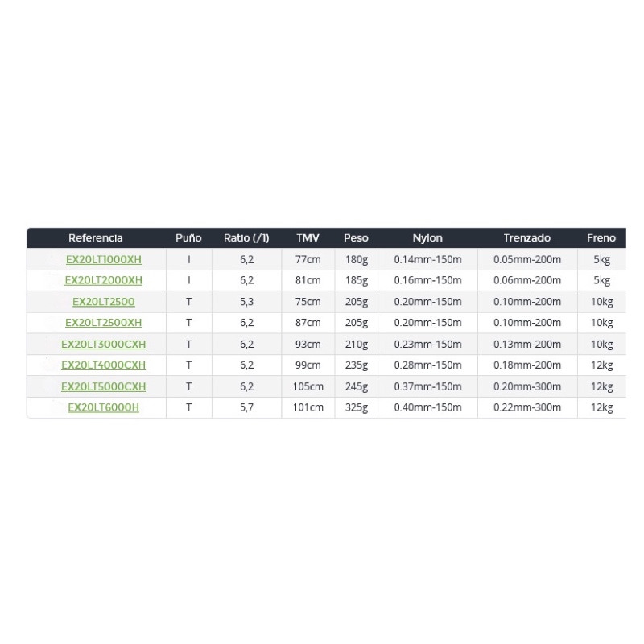Select the 0.40mm-150m nylon cell
Screen dimensions: 644x644
coord(428,407)
